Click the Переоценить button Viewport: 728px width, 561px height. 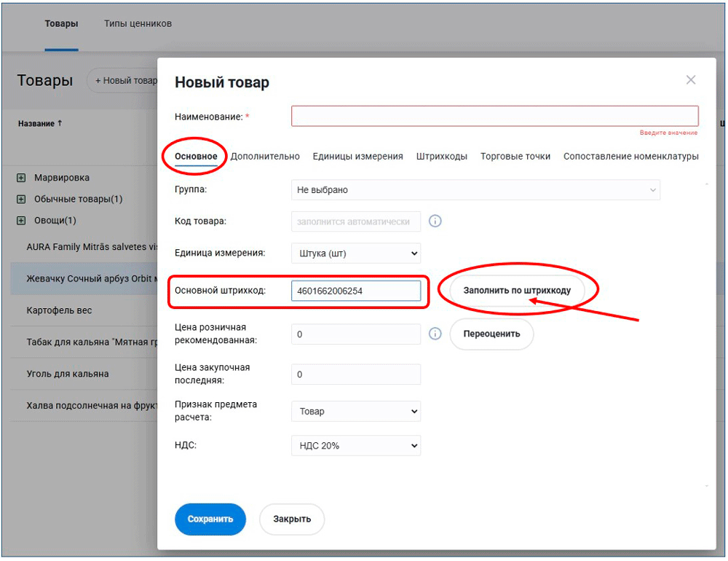click(491, 334)
